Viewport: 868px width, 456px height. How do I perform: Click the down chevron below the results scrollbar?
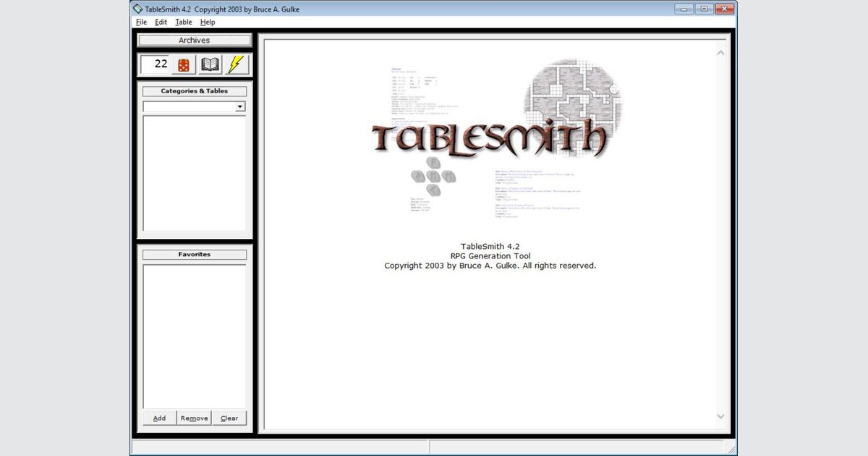click(720, 416)
